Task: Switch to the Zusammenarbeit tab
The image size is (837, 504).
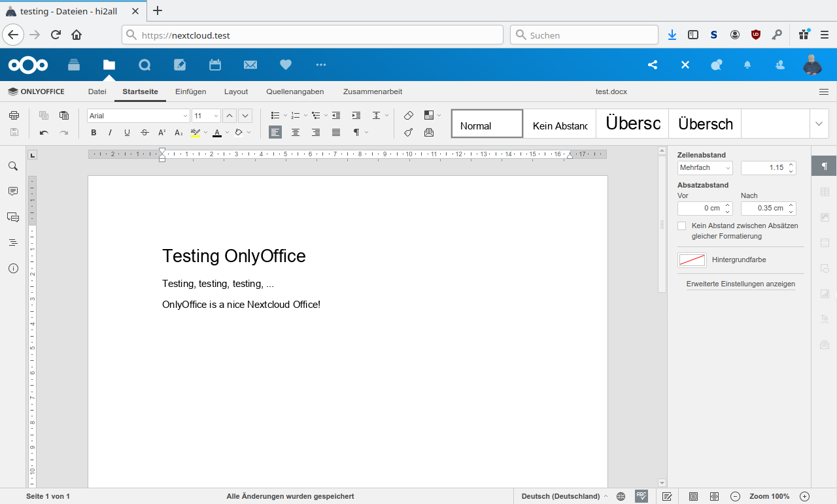Action: tap(373, 92)
